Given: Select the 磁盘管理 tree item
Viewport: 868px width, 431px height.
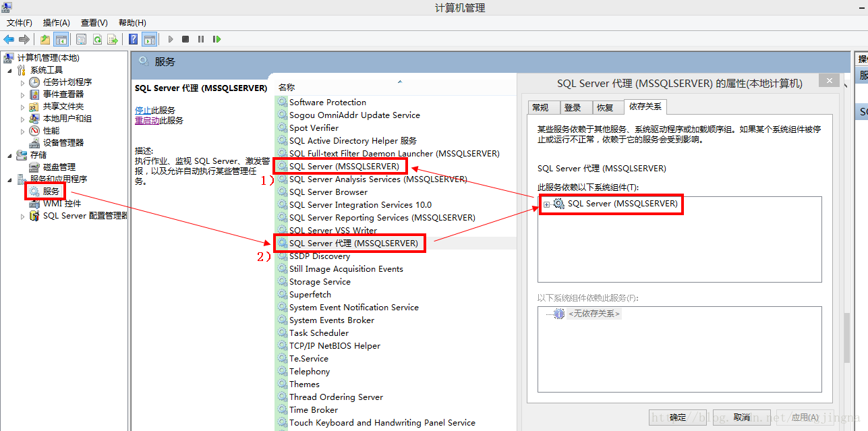Looking at the screenshot, I should click(59, 167).
